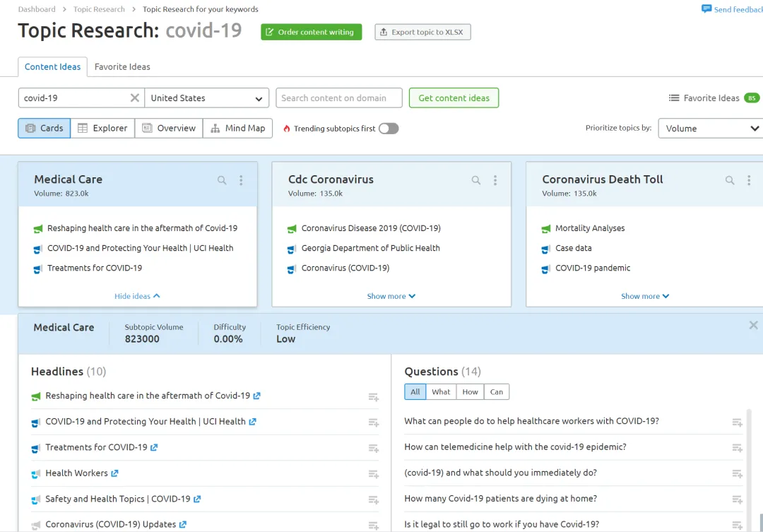Click Order content writing button

click(312, 32)
